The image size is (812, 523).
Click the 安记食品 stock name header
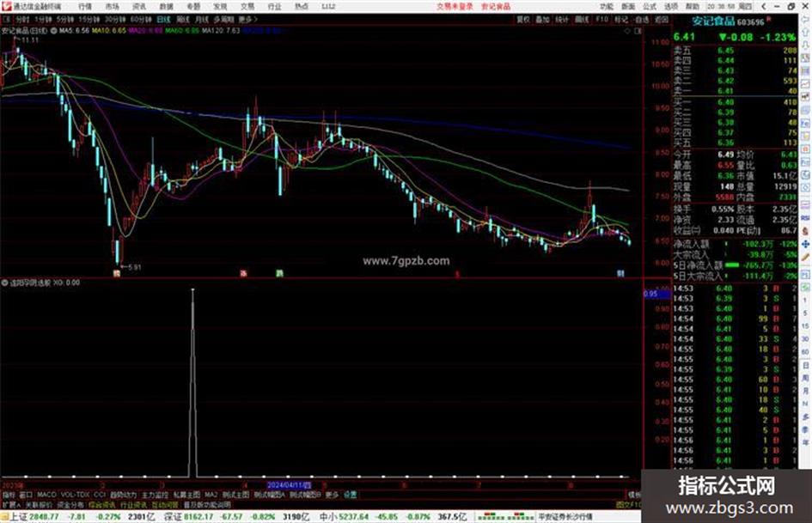point(713,21)
